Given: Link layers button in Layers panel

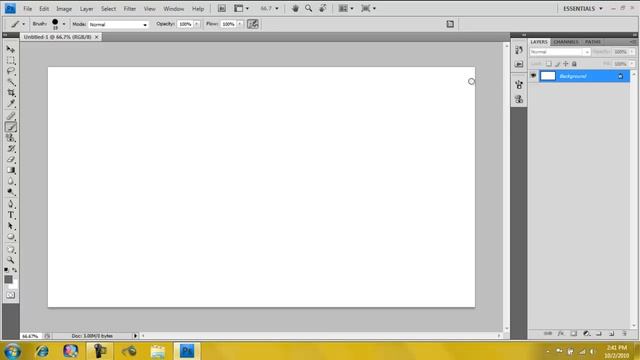Looking at the screenshot, I should point(548,333).
